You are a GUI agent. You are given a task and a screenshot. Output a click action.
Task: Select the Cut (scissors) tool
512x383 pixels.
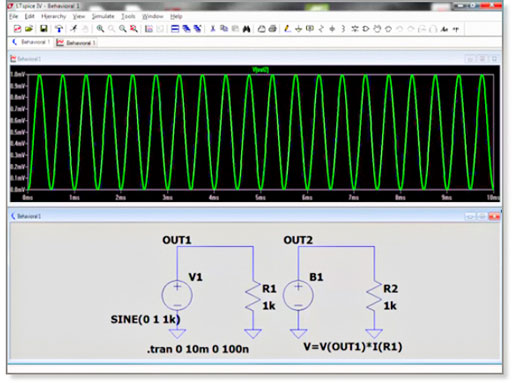(x=213, y=29)
